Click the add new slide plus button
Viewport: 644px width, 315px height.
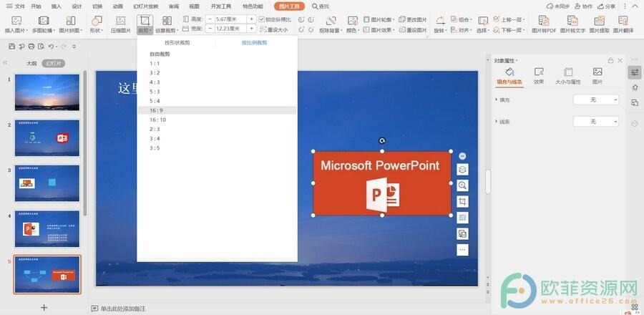[x=44, y=308]
